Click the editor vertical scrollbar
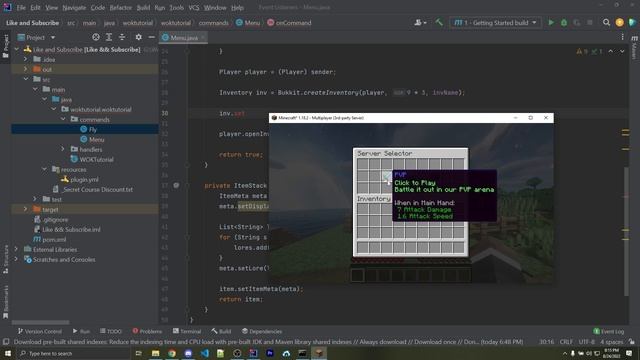Image resolution: width=640 pixels, height=360 pixels. point(626,231)
